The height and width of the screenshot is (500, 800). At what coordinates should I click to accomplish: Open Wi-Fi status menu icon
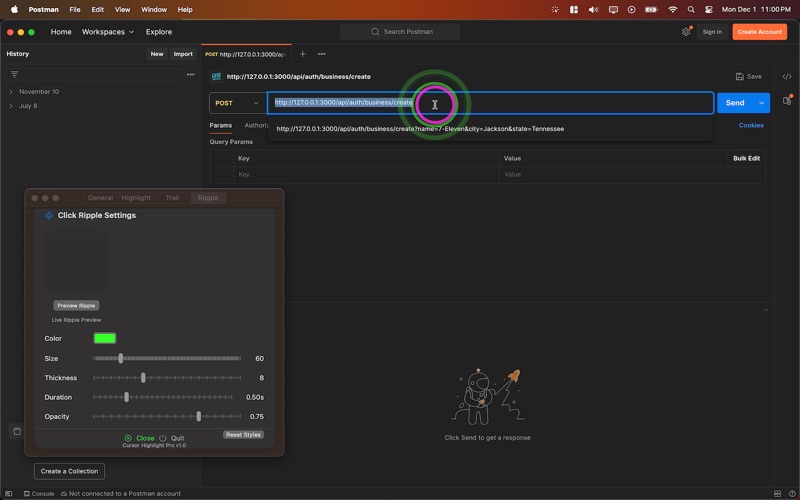pyautogui.click(x=672, y=9)
